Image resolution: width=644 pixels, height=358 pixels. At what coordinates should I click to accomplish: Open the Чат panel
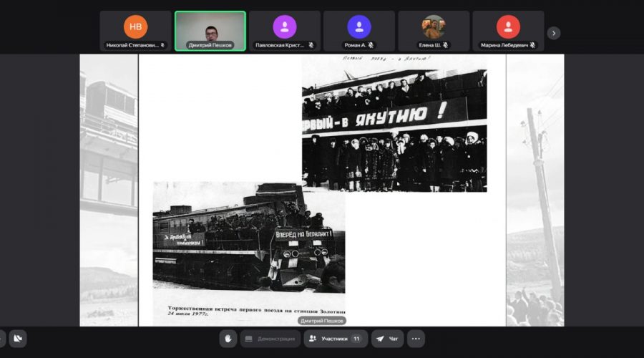click(387, 339)
